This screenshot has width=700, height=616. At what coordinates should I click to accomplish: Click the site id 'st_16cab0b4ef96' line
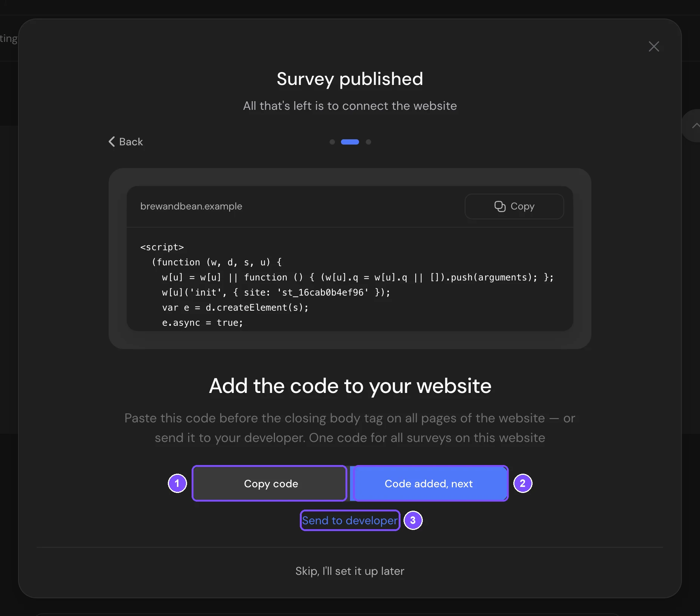coord(276,293)
